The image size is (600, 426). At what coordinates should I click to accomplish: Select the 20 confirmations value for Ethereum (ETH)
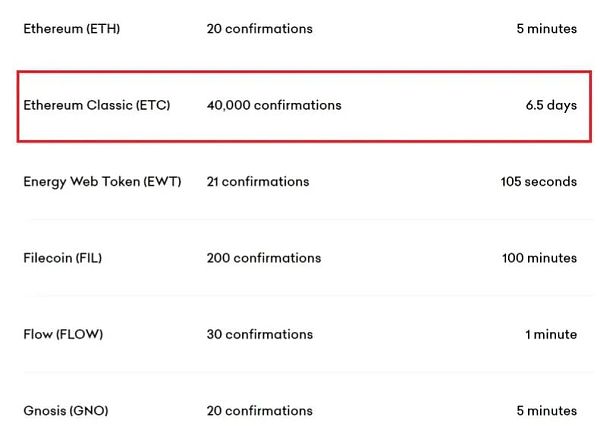tap(259, 29)
